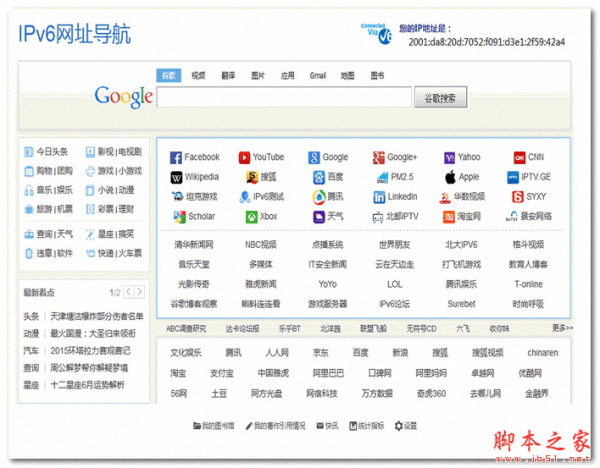Open the SYXY icon
The image size is (600, 468).
click(x=518, y=197)
